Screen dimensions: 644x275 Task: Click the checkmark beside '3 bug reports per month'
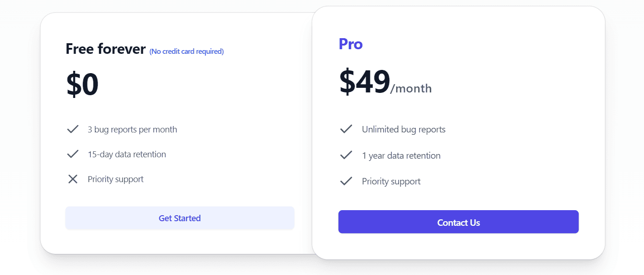[73, 129]
